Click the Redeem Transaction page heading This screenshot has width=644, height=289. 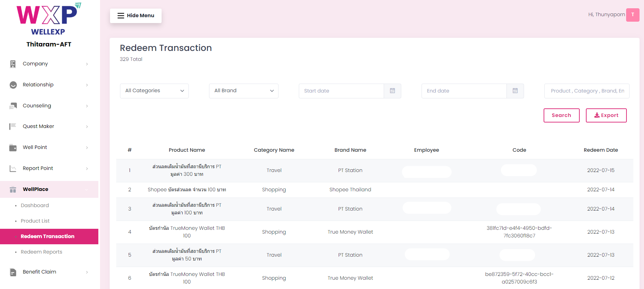pos(166,48)
